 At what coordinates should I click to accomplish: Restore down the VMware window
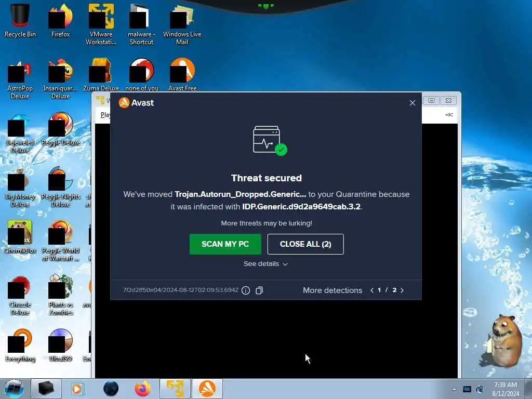[x=431, y=100]
